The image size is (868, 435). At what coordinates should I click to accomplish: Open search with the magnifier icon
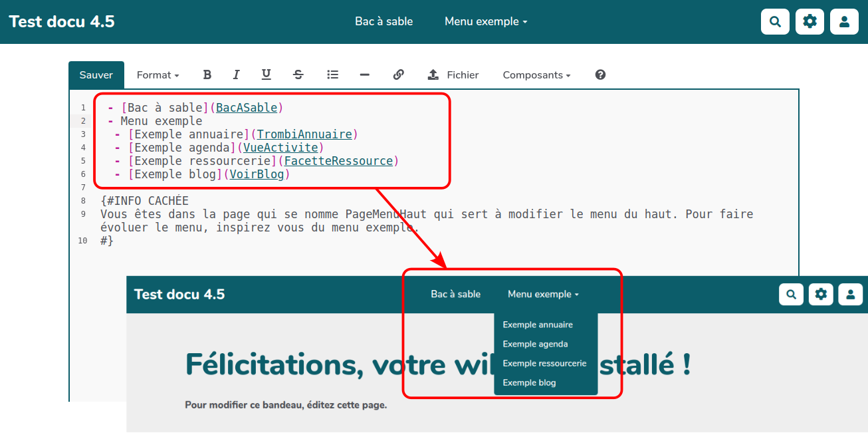[774, 21]
